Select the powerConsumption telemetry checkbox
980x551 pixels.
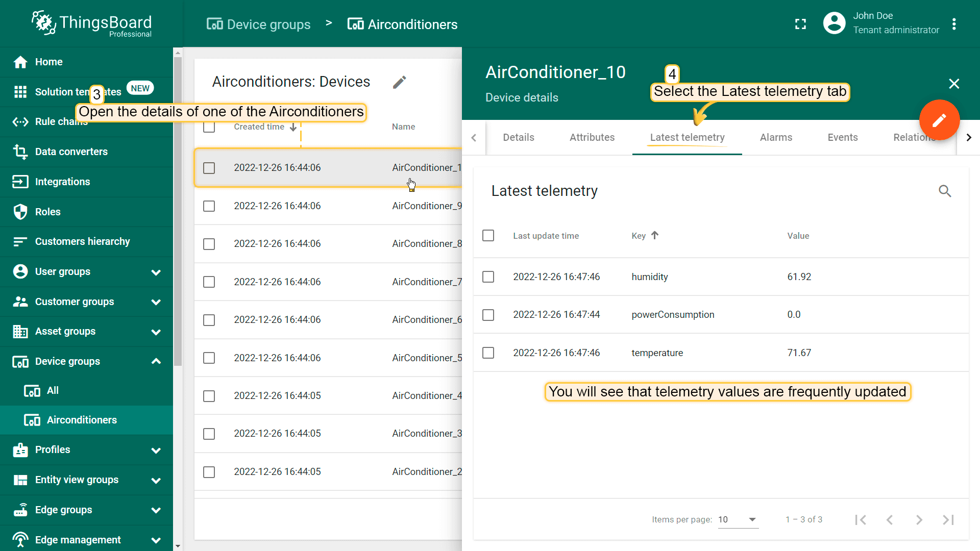[488, 315]
